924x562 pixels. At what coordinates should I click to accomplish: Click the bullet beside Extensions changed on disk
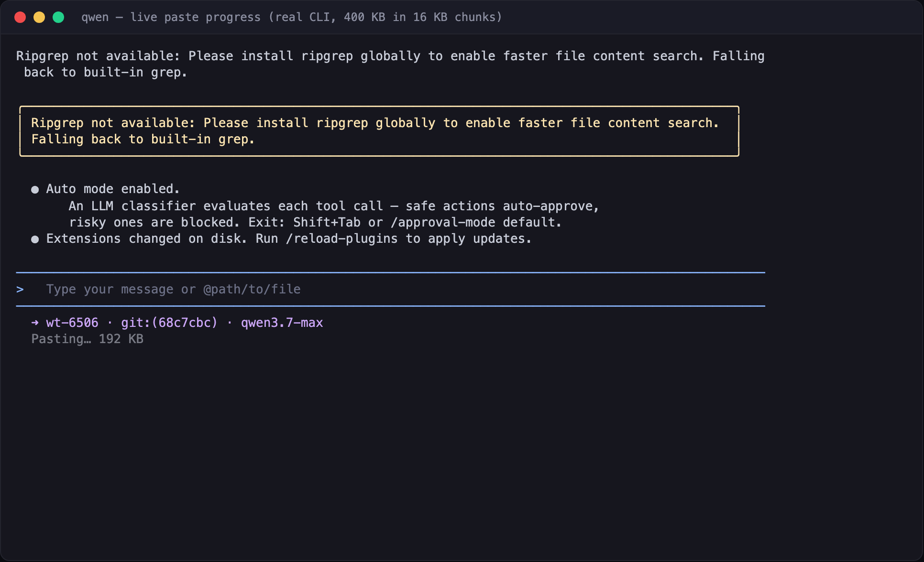[35, 239]
